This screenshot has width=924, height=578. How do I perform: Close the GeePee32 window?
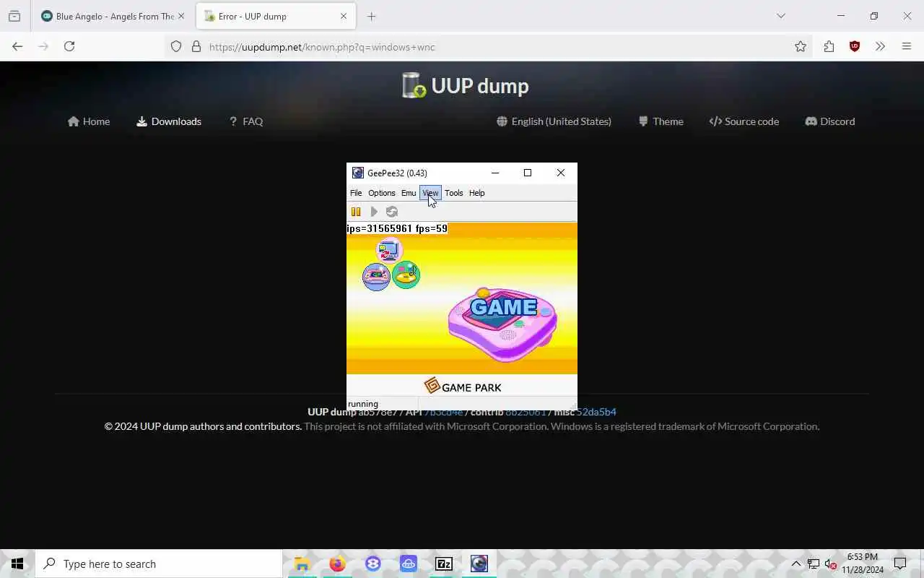(561, 173)
